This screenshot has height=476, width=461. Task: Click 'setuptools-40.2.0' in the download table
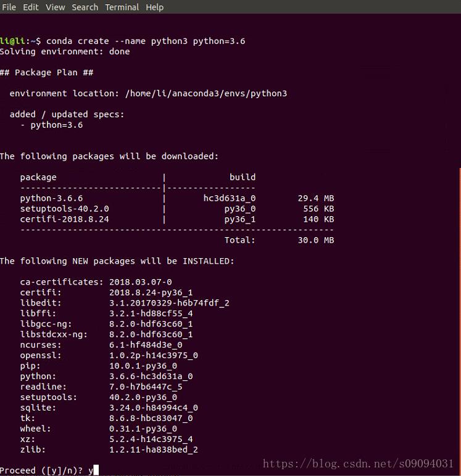(x=64, y=209)
